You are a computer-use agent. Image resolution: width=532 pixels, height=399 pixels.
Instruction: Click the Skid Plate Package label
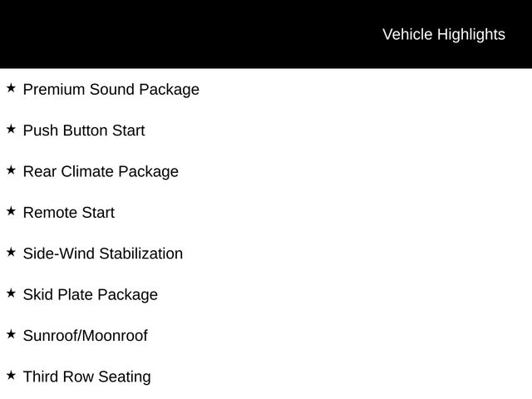91,295
